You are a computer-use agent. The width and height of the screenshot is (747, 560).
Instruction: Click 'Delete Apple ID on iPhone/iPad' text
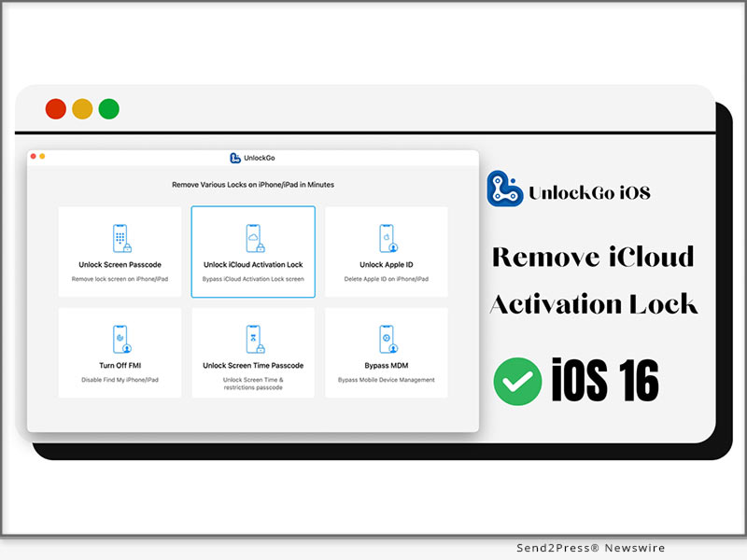(387, 279)
